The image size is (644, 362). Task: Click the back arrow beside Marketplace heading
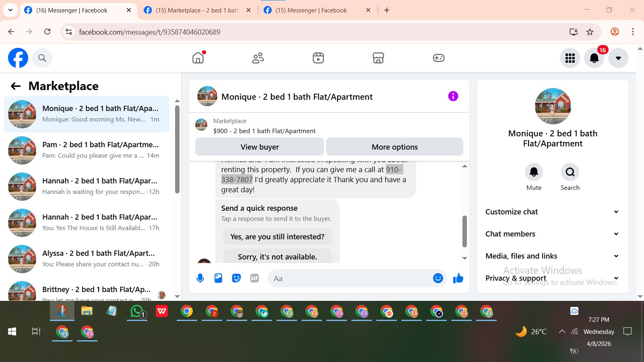point(16,86)
